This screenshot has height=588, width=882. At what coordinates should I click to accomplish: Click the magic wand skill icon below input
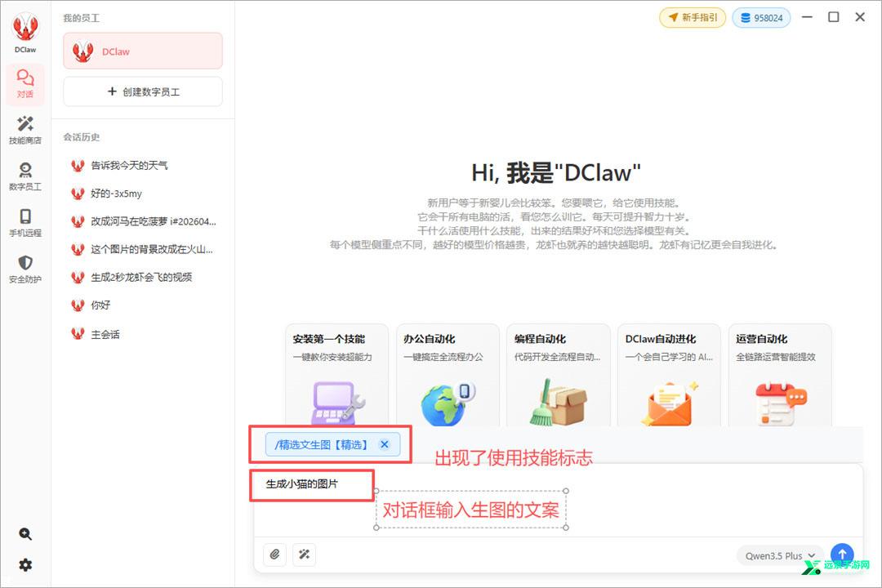pyautogui.click(x=305, y=555)
